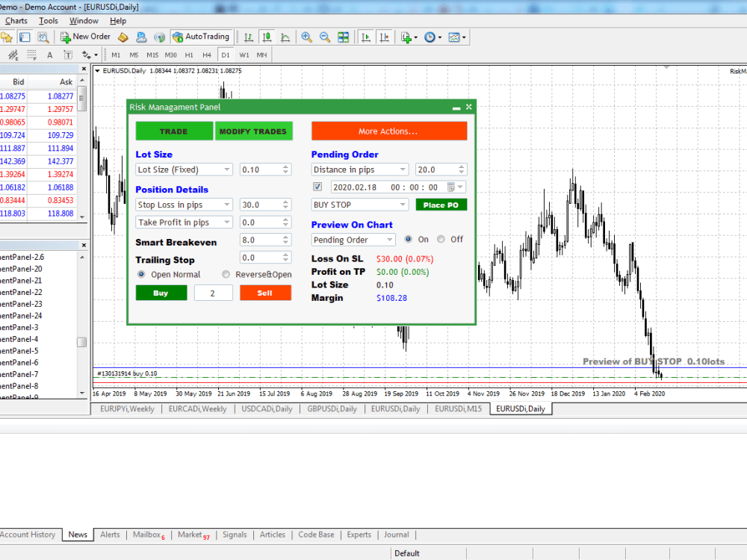This screenshot has height=560, width=747.
Task: Open Take Profit in pips dropdown
Action: (x=184, y=223)
